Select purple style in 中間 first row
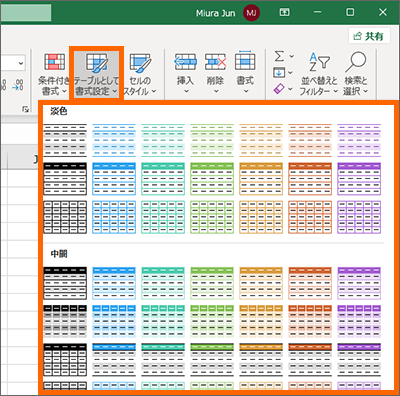Image resolution: width=400 pixels, height=396 pixels. pos(359,283)
